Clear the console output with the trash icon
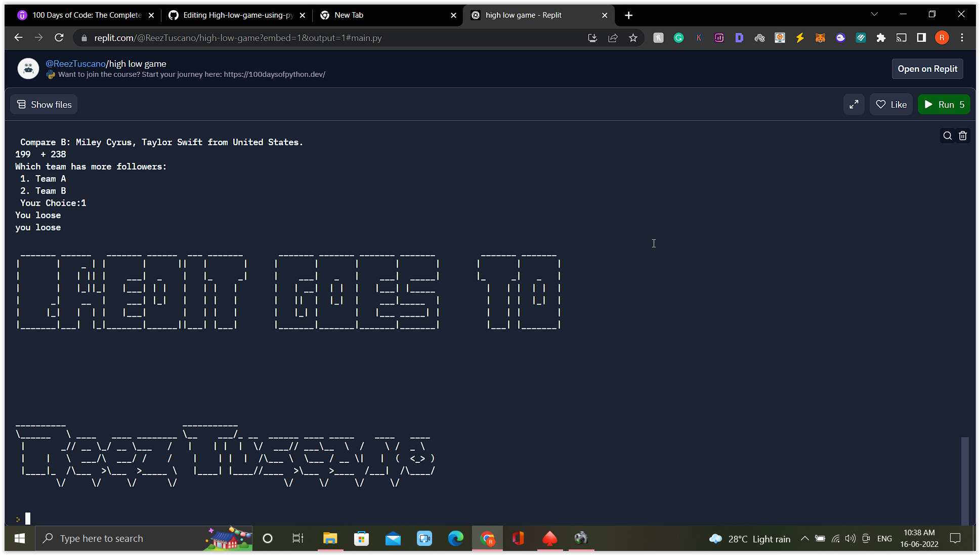Screen dimensions: 980x555 963,136
